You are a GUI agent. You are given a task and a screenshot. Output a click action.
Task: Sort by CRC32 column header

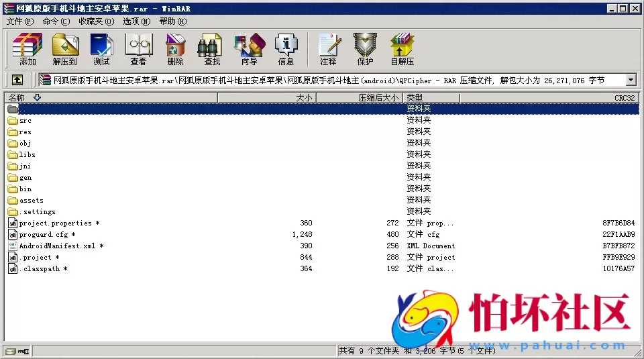(549, 98)
